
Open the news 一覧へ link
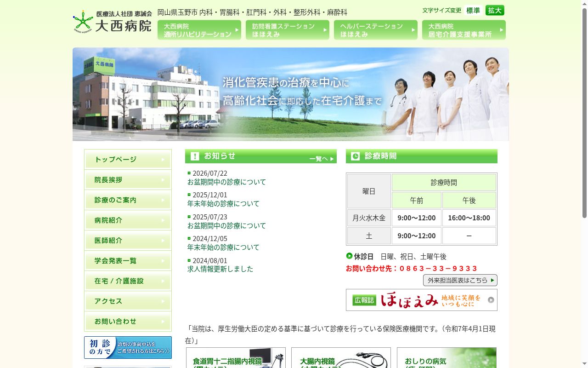click(x=322, y=159)
